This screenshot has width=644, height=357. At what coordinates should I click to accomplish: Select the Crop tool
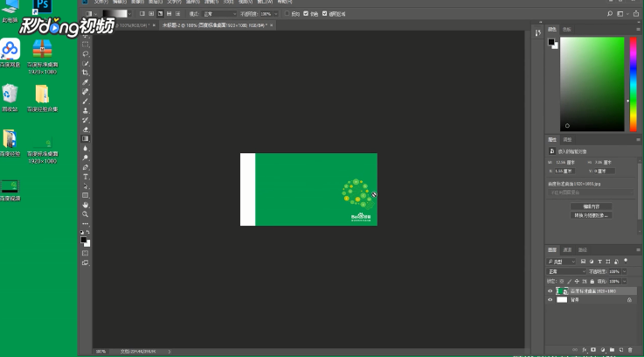pos(86,73)
